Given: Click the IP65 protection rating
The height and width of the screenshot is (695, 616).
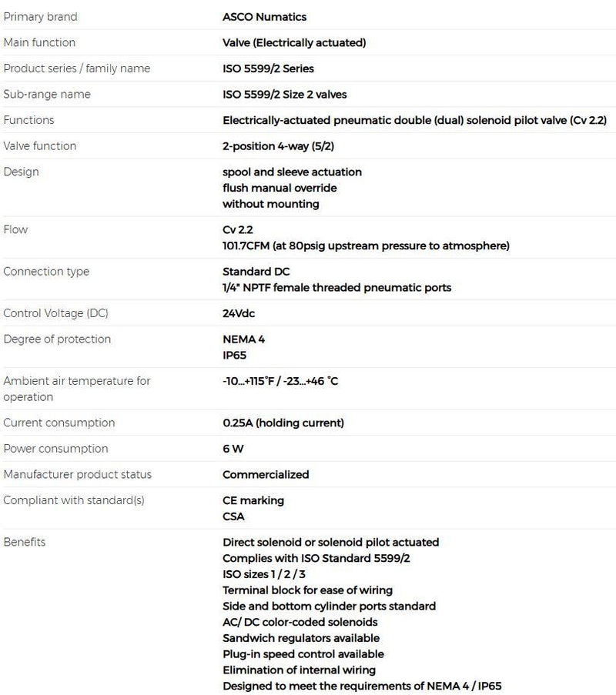Looking at the screenshot, I should click(236, 355).
